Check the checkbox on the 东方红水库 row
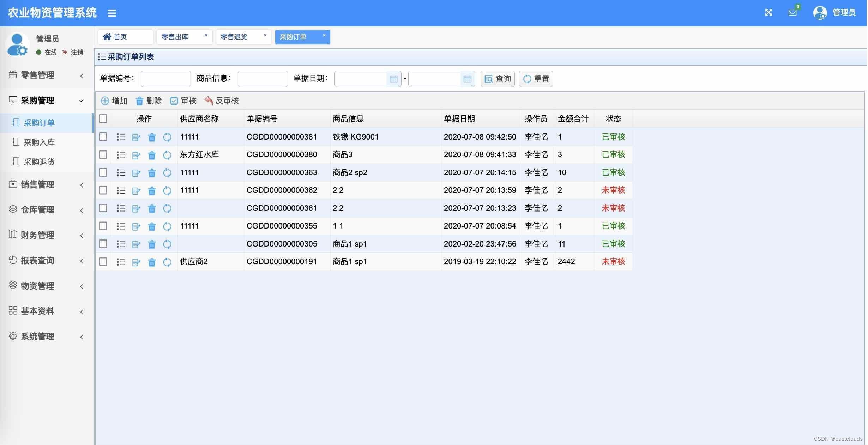Image resolution: width=868 pixels, height=445 pixels. 103,155
